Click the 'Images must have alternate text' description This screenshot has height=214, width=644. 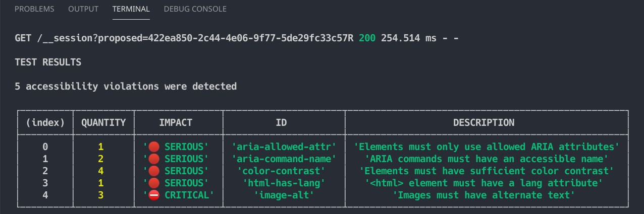(x=484, y=195)
